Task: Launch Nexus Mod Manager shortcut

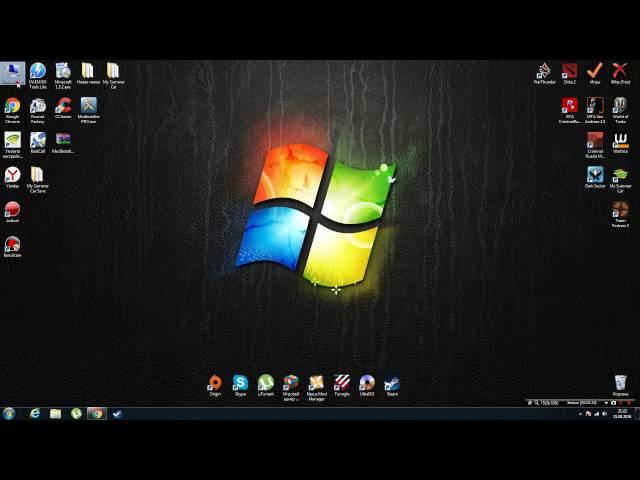Action: coord(316,388)
